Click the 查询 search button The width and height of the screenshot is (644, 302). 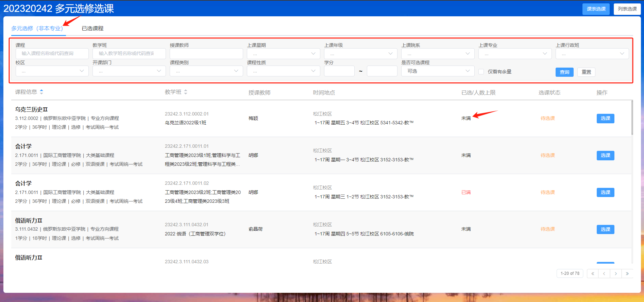564,72
